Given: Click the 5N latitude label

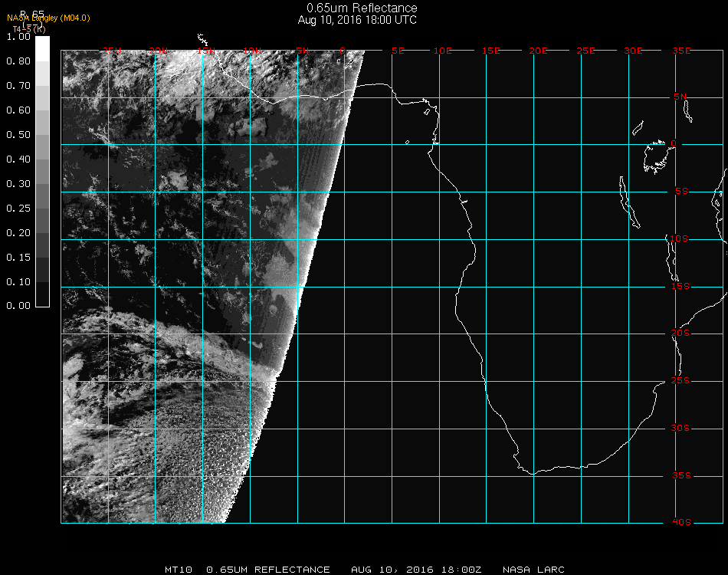Looking at the screenshot, I should (x=680, y=97).
